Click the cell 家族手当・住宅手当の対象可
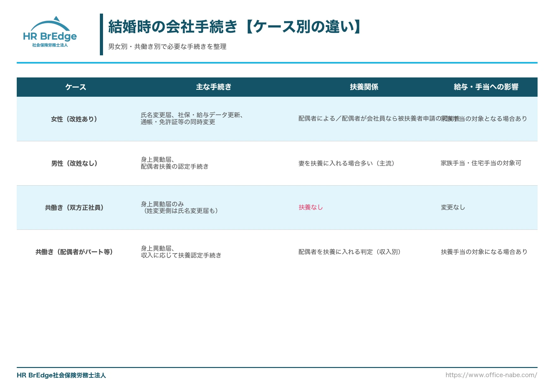This screenshot has width=554, height=392. (x=481, y=163)
